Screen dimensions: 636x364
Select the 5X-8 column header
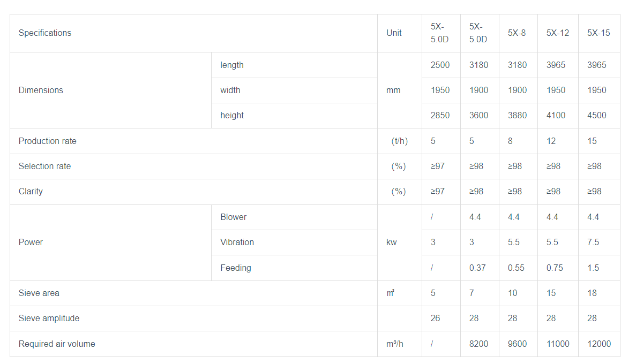point(517,33)
